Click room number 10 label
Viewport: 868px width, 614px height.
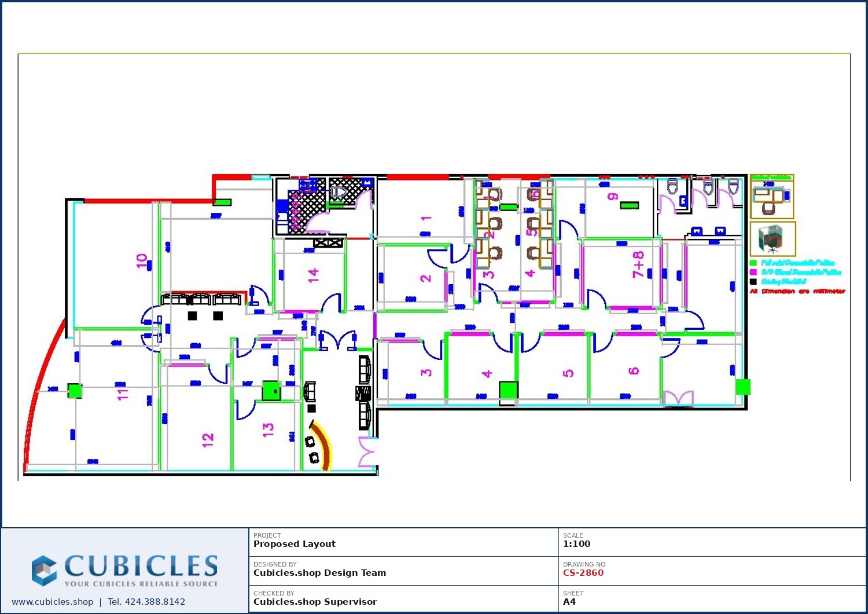tap(142, 261)
